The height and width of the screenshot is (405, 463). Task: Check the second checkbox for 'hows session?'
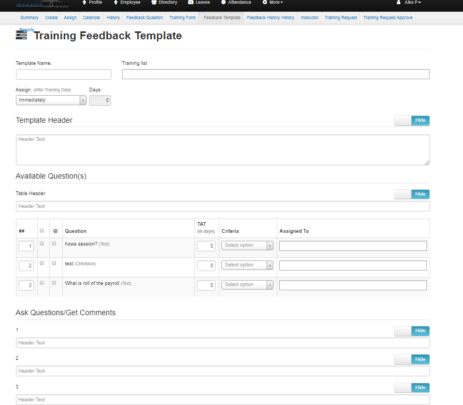[x=54, y=244]
